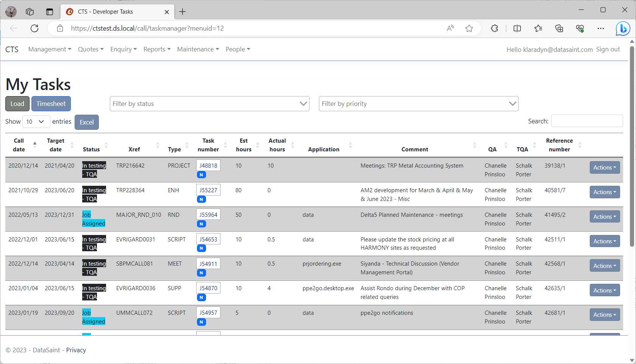
Task: Expand the Filter by status dropdown
Action: click(209, 104)
